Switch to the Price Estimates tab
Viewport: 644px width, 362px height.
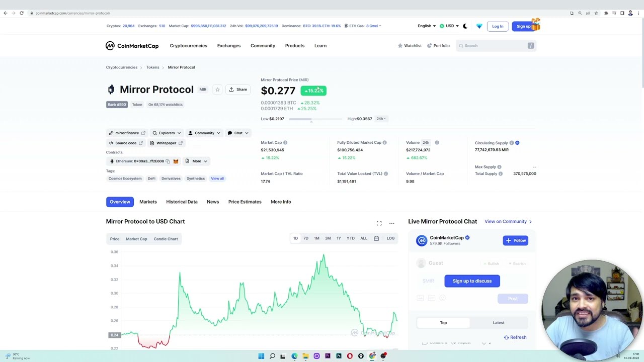[x=245, y=202]
